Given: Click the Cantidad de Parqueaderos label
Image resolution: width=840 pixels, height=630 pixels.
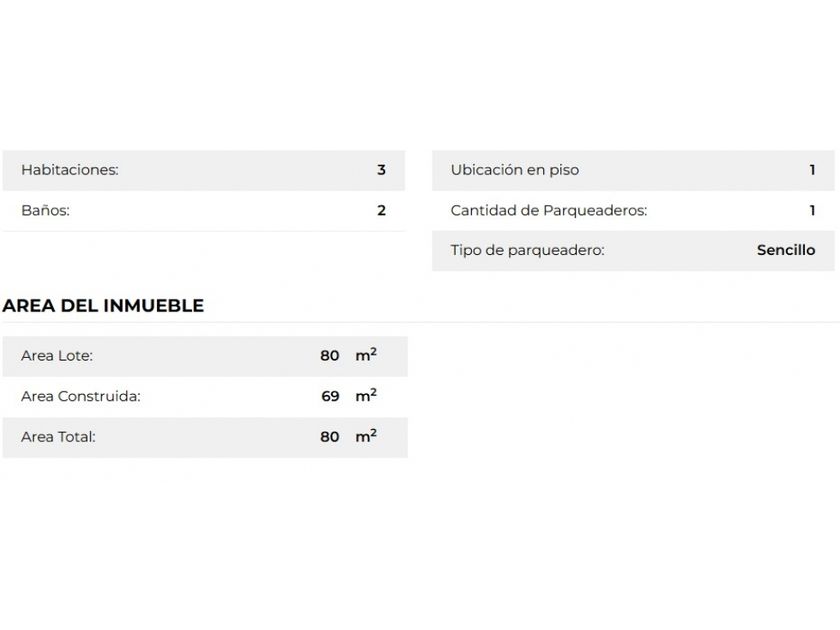Looking at the screenshot, I should (548, 211).
